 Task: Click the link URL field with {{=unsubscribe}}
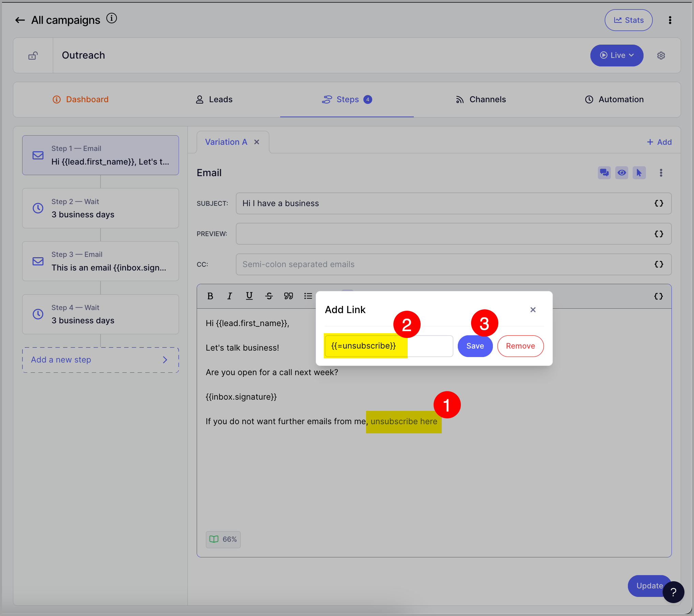pyautogui.click(x=389, y=346)
